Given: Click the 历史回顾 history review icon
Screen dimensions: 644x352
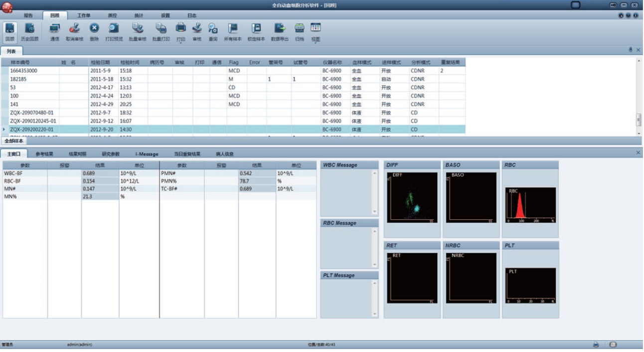Looking at the screenshot, I should click(29, 31).
